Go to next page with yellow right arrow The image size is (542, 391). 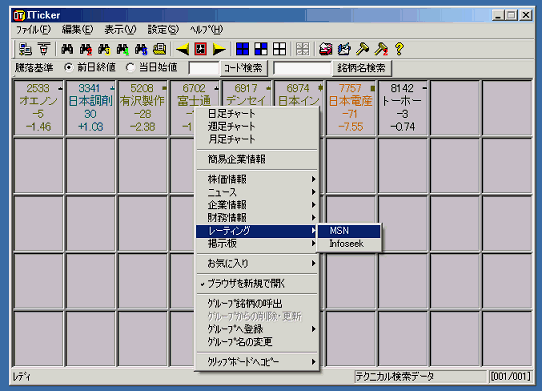click(219, 49)
